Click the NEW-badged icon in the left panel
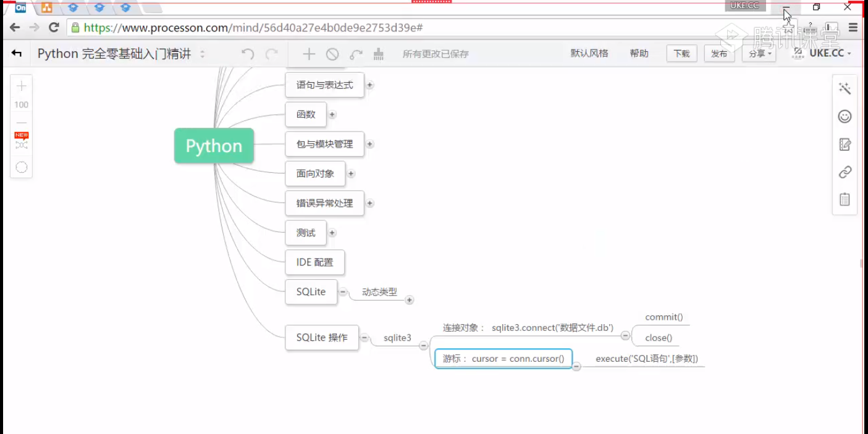This screenshot has height=434, width=868. tap(22, 141)
